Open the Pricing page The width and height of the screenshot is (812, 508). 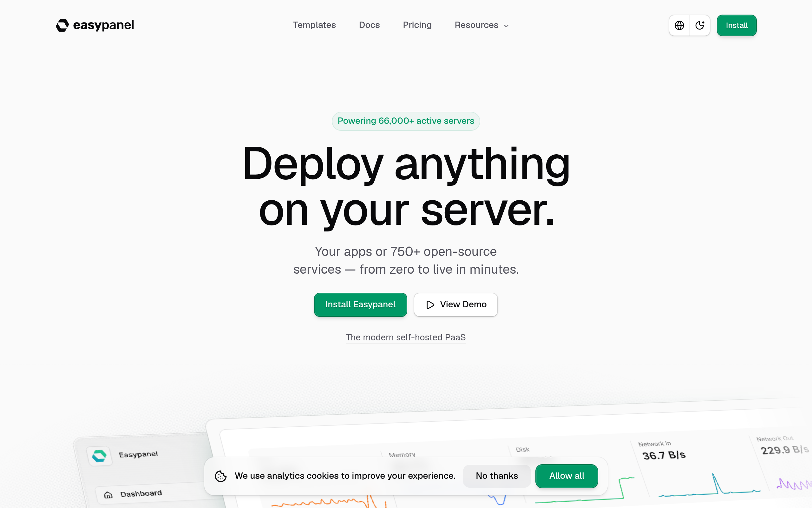pos(417,25)
